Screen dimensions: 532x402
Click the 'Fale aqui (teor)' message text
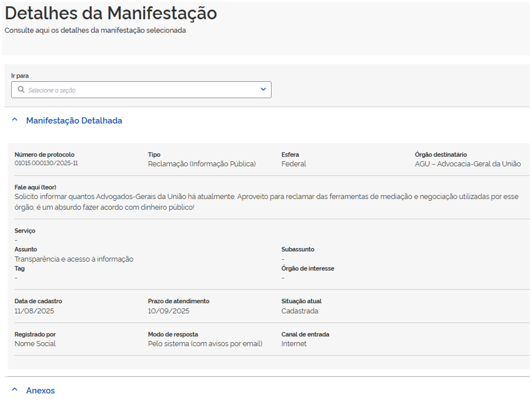click(266, 202)
